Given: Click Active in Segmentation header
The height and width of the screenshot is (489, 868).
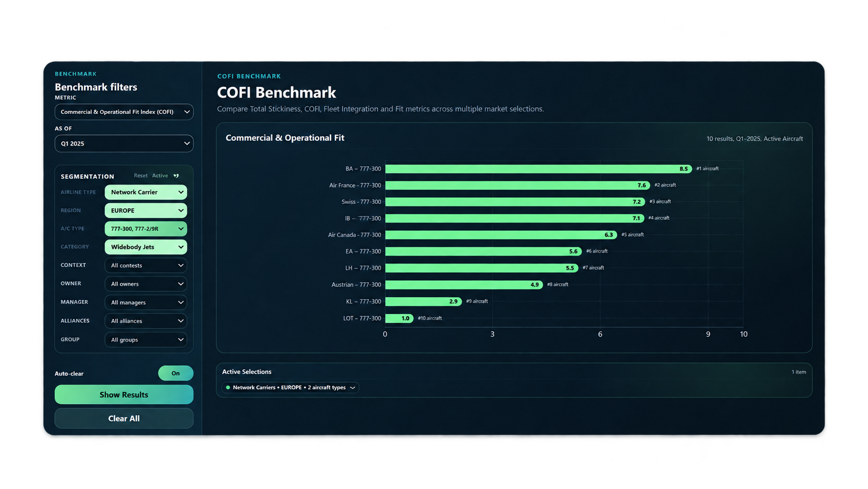Looking at the screenshot, I should 160,176.
